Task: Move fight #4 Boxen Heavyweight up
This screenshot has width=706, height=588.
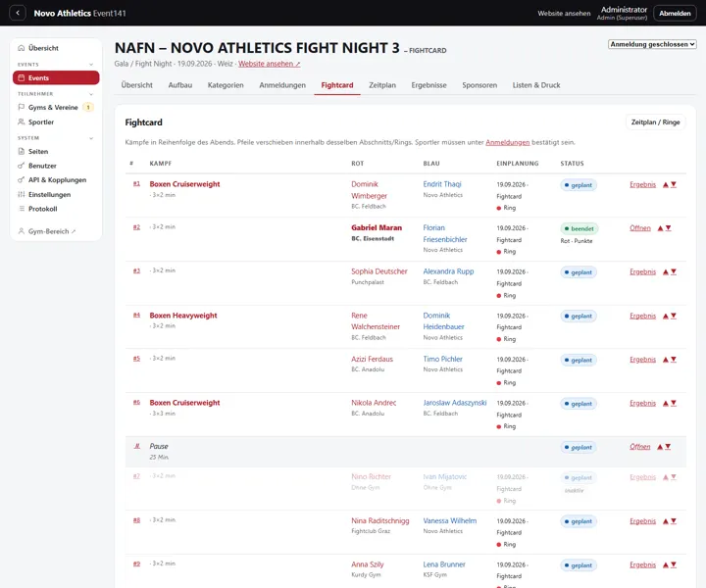Action: click(666, 317)
